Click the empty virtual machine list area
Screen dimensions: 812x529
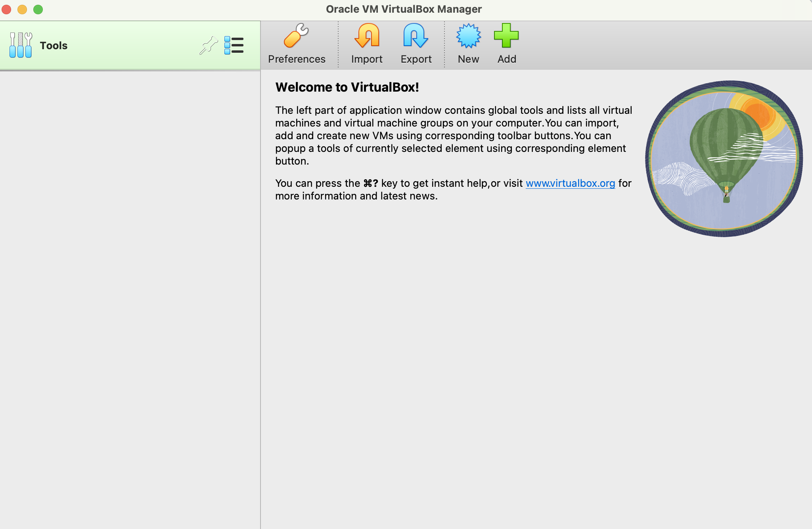point(130,278)
